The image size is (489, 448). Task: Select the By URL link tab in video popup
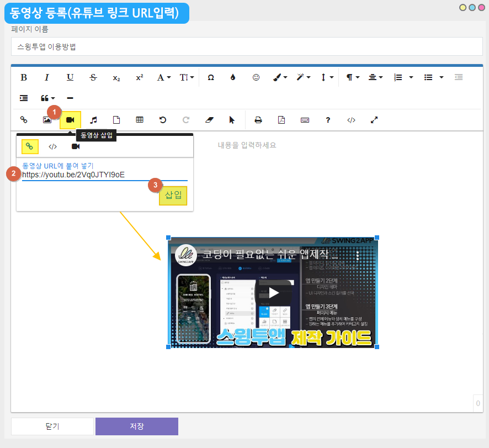point(30,146)
